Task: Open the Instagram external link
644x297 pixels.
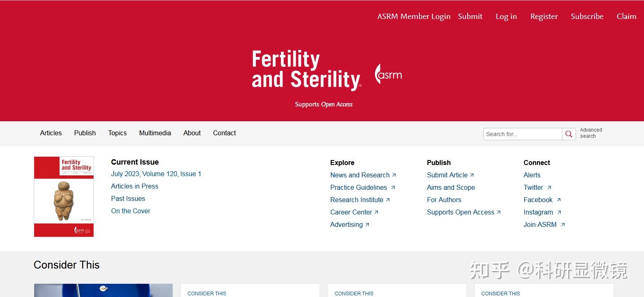Action: (542, 212)
